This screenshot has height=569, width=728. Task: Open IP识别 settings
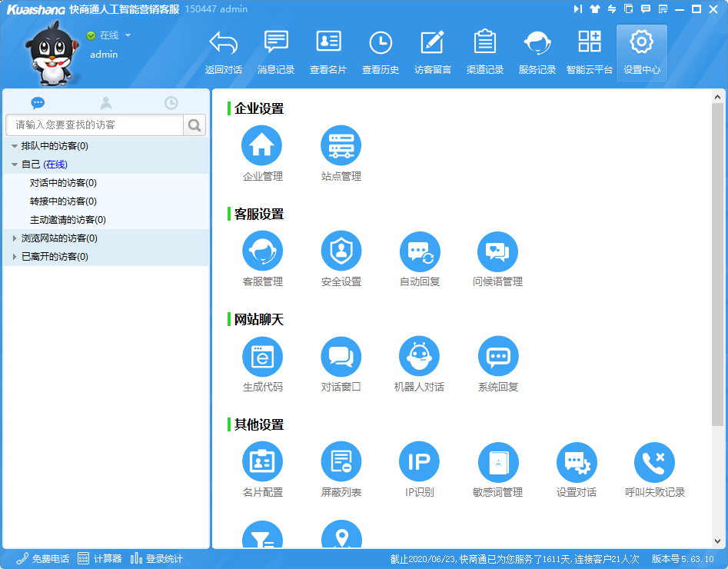(x=419, y=462)
